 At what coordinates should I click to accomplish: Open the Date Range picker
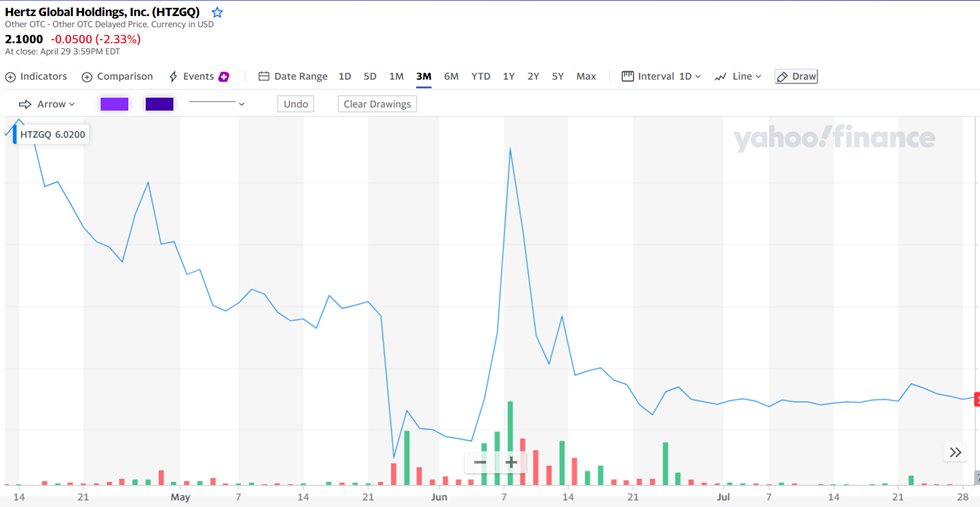point(292,76)
